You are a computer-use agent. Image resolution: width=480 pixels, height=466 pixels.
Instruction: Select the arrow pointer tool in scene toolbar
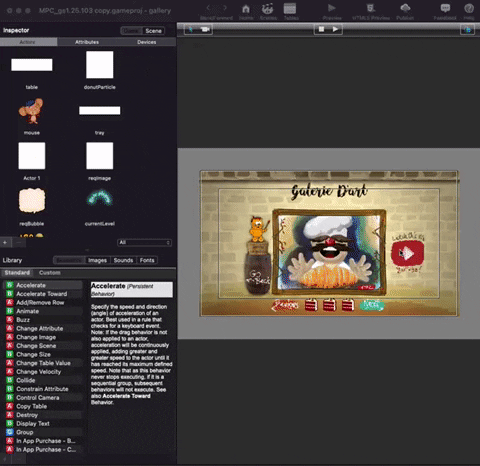[191, 30]
